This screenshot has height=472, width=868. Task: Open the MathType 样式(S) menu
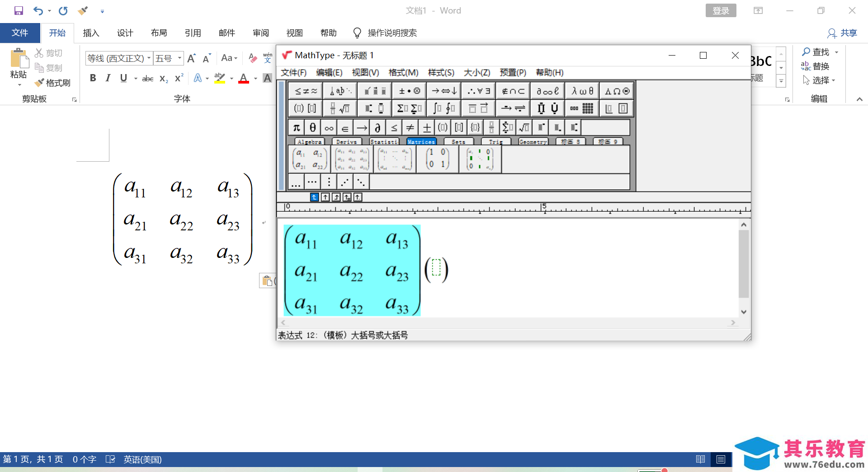point(441,73)
